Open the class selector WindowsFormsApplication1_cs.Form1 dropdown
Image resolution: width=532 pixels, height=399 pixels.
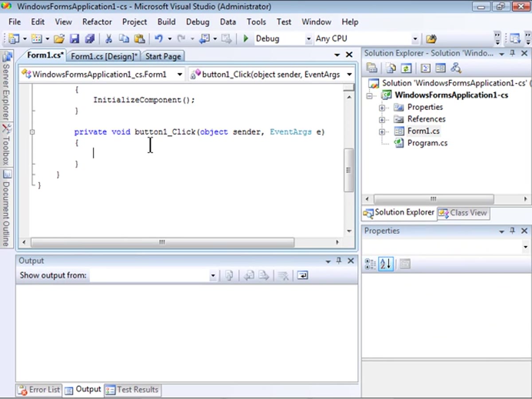click(180, 74)
